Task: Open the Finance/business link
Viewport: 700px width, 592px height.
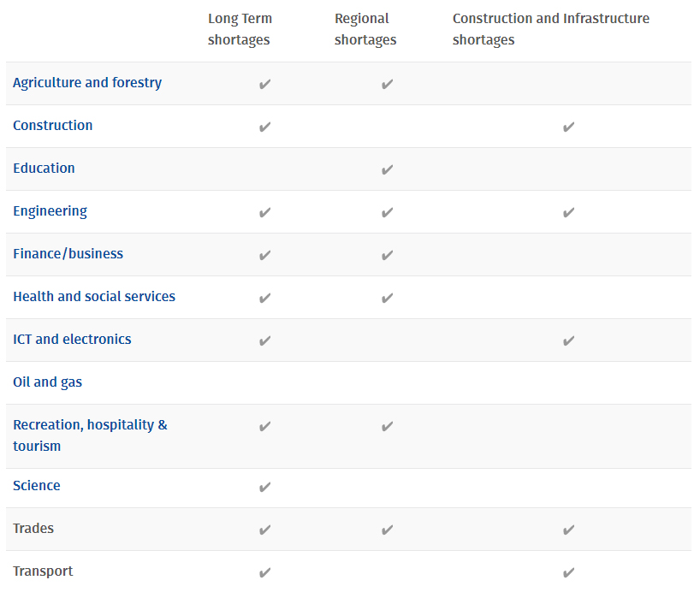Action: coord(68,253)
